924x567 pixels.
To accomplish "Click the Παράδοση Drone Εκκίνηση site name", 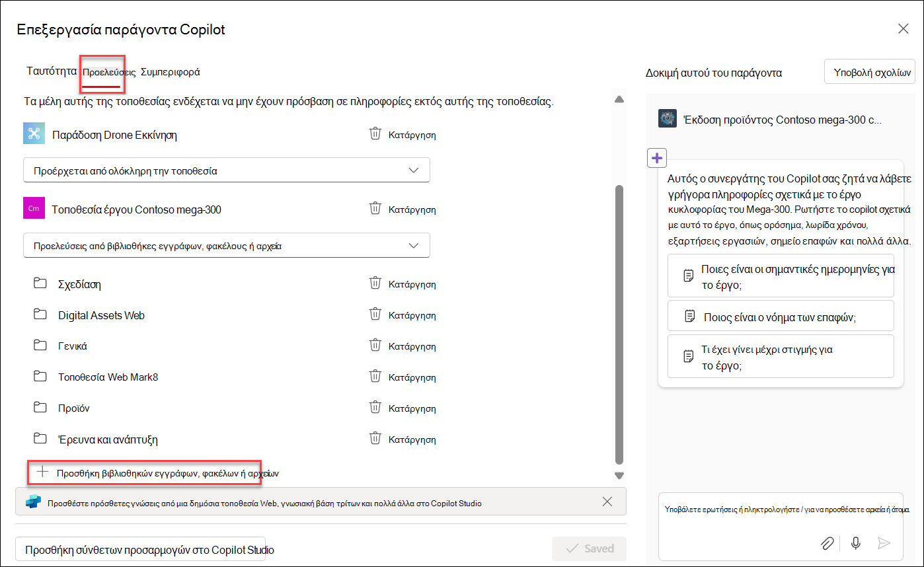I will tap(114, 135).
